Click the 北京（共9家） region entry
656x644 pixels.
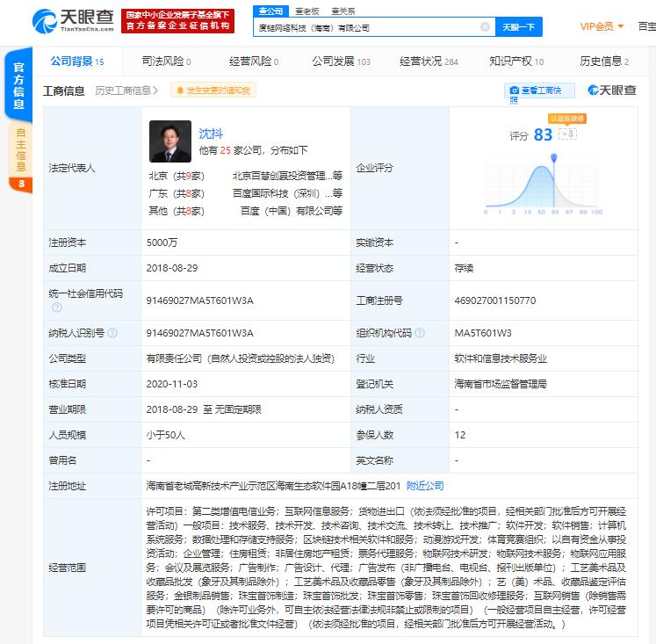[177, 176]
